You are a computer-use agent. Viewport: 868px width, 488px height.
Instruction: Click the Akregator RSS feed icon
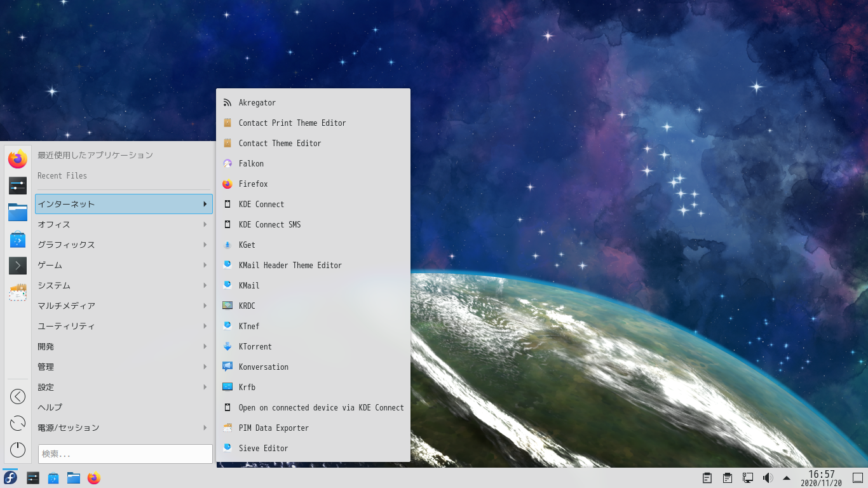point(227,102)
